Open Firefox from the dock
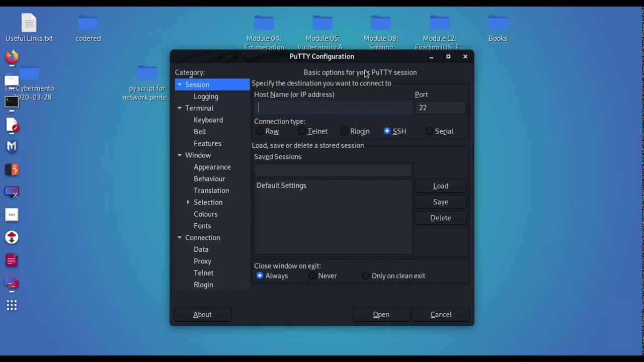Image resolution: width=644 pixels, height=362 pixels. [x=12, y=57]
